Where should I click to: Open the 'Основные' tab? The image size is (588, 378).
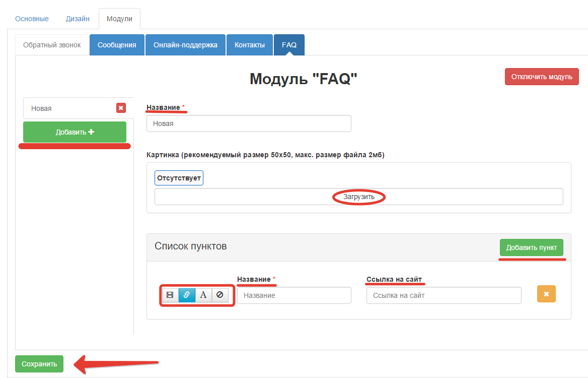click(x=32, y=19)
